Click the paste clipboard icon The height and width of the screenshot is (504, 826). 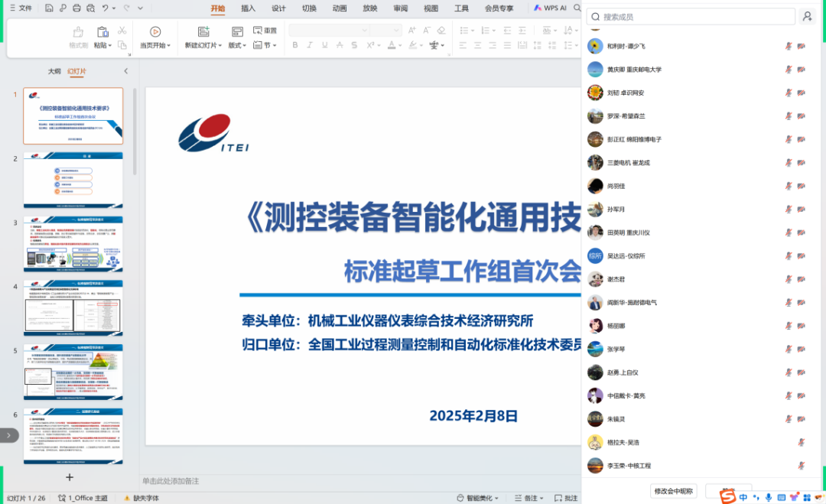pyautogui.click(x=102, y=31)
